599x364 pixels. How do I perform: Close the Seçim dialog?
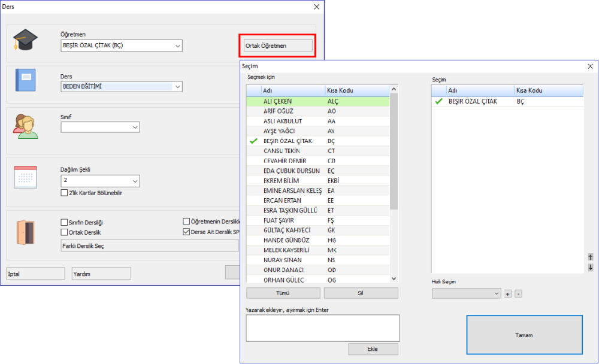tap(590, 66)
